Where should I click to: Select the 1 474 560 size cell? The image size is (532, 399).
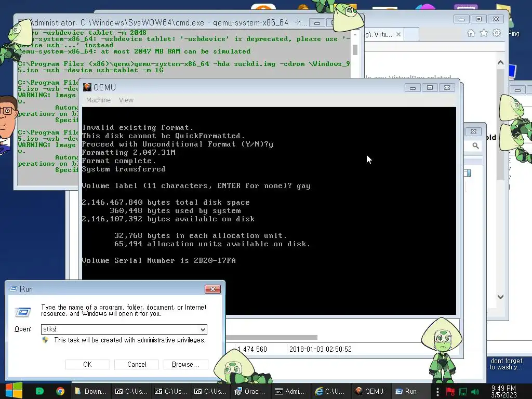coord(252,349)
